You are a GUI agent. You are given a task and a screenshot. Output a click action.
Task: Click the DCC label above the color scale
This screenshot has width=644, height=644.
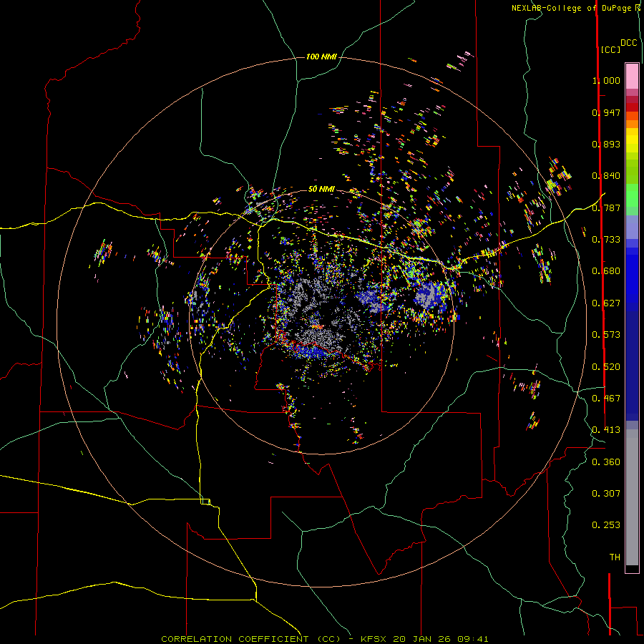(629, 43)
